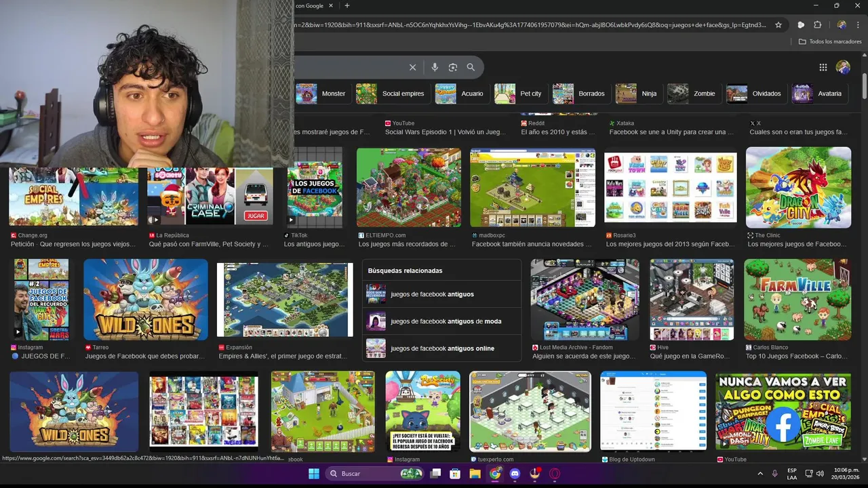Image resolution: width=868 pixels, height=488 pixels.
Task: Open 'Nunca vamos a ver algo como esto' video
Action: click(x=783, y=411)
